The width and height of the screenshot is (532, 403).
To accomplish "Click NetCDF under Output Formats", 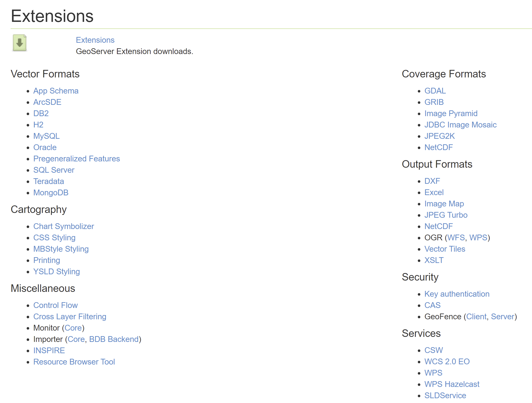I will 438,226.
